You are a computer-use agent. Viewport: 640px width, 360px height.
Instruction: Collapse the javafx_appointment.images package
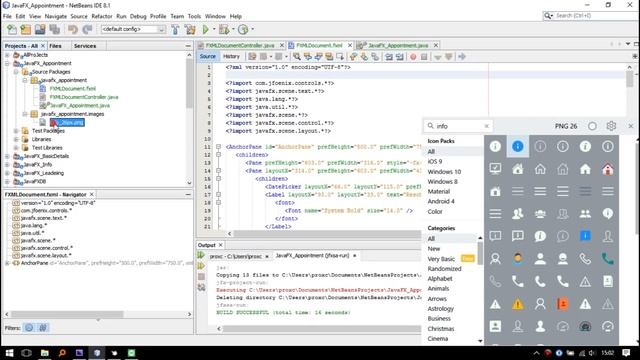(x=25, y=114)
